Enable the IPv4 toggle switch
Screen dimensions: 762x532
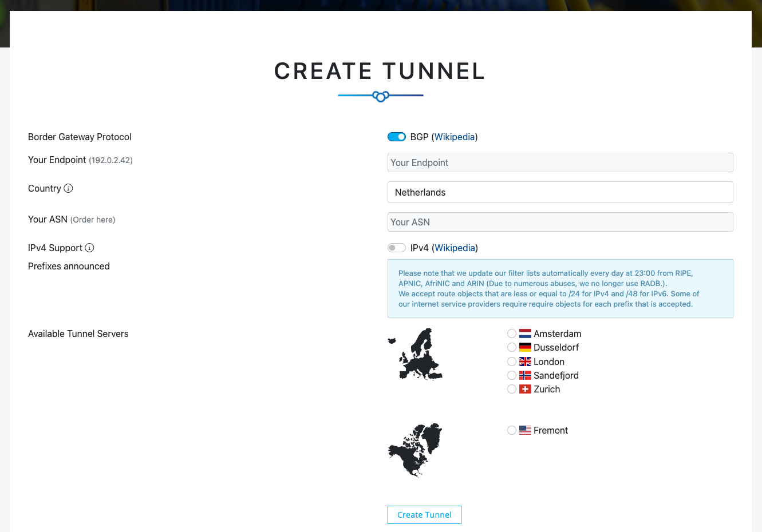point(397,248)
